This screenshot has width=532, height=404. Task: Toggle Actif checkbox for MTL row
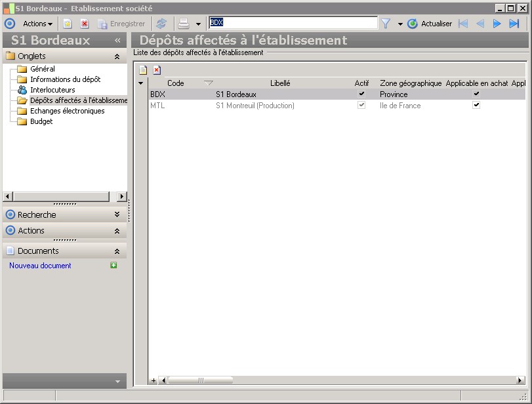[x=361, y=105]
